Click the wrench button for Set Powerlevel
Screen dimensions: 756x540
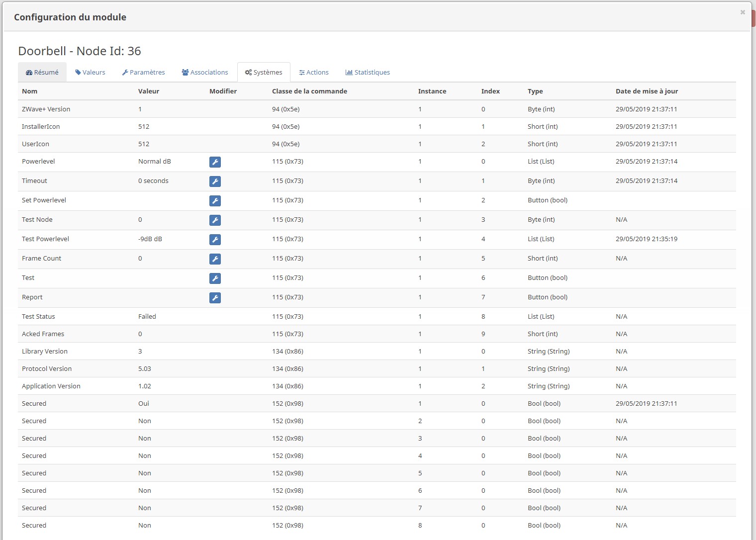click(x=215, y=201)
